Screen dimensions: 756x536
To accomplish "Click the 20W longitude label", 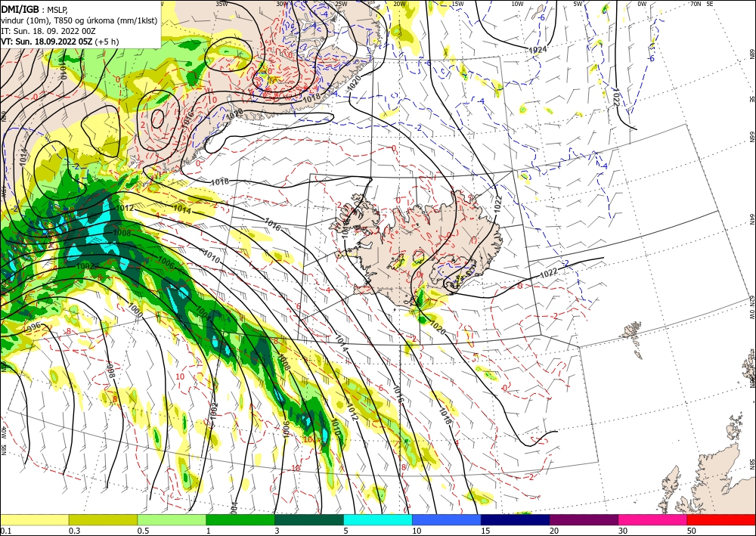I will (x=399, y=4).
